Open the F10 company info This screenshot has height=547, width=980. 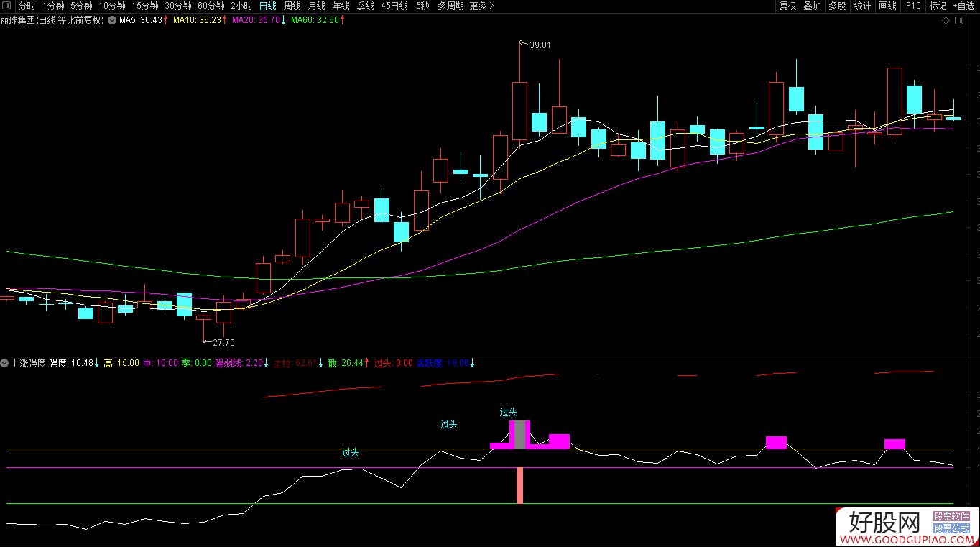912,6
